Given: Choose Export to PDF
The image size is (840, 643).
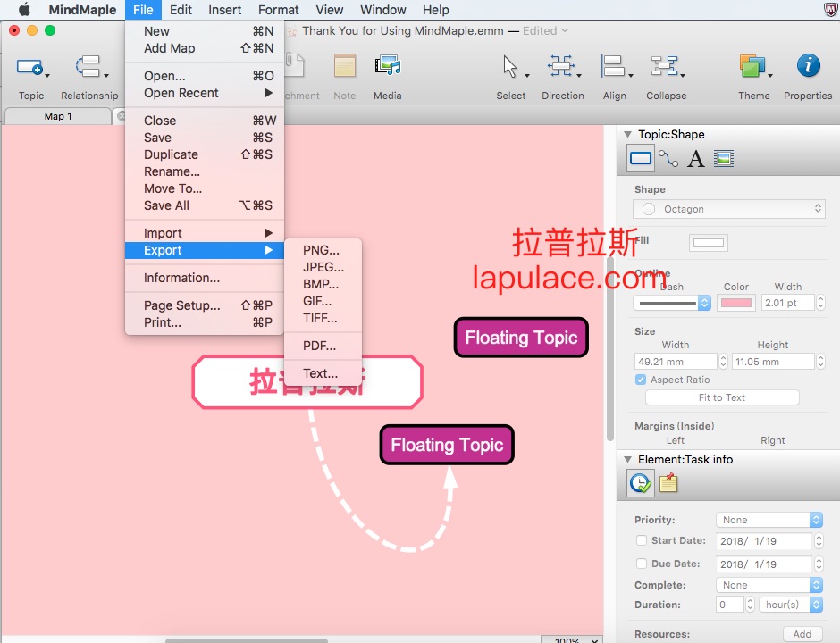Looking at the screenshot, I should (323, 346).
